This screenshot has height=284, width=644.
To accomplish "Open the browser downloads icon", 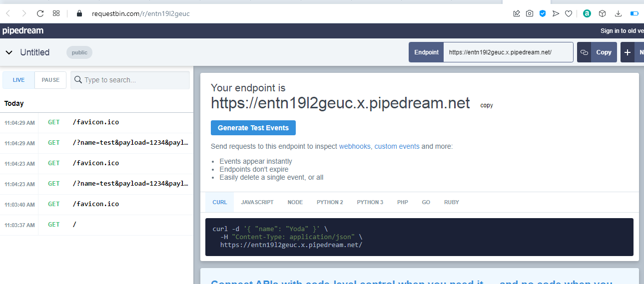I will point(618,13).
